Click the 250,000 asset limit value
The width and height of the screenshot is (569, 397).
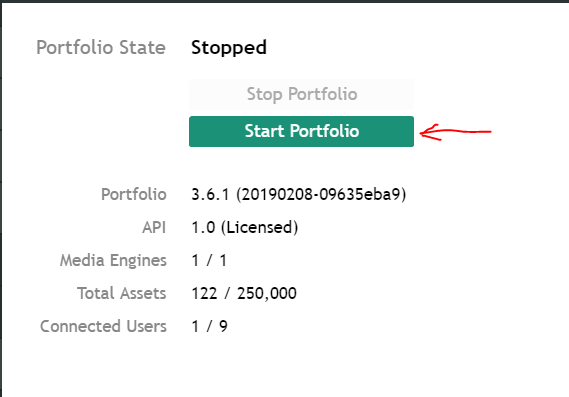click(267, 294)
